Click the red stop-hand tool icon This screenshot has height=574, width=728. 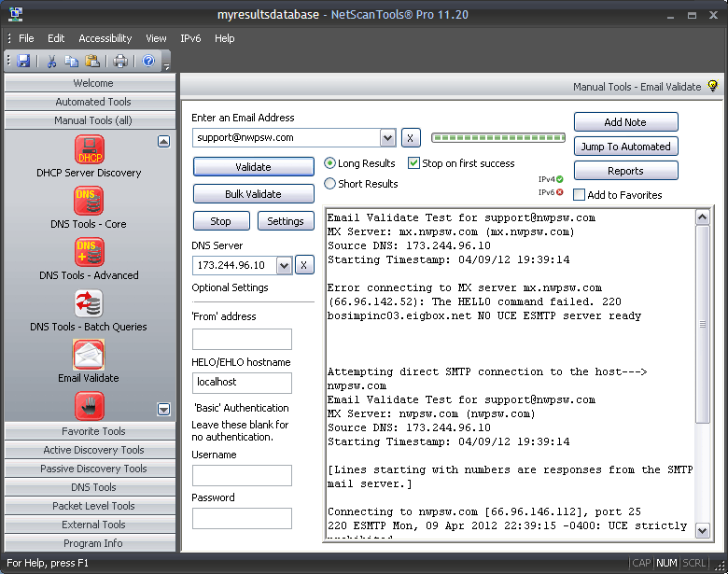tap(90, 406)
